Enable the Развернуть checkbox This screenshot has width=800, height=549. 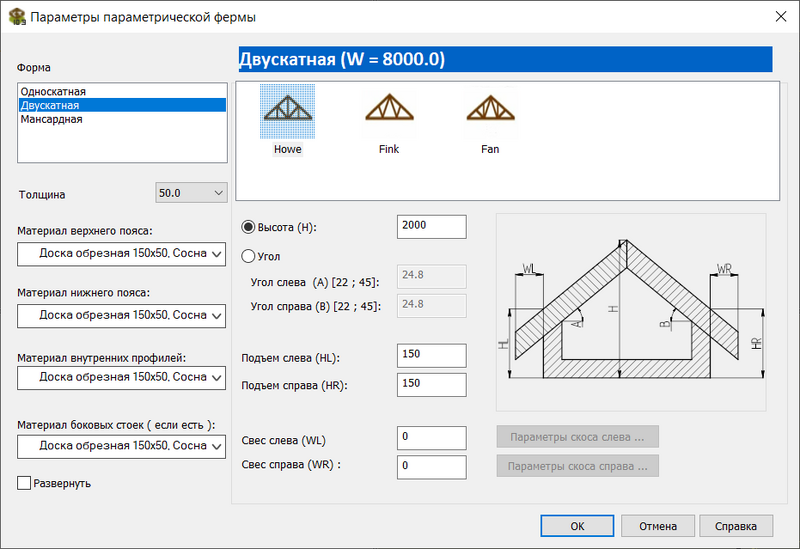24,483
